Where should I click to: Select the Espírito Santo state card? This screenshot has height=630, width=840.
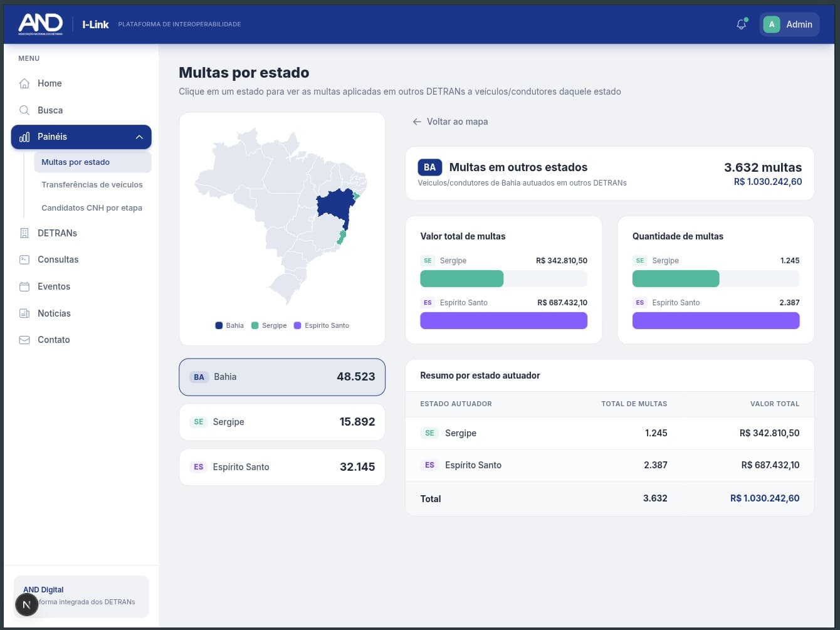point(282,467)
